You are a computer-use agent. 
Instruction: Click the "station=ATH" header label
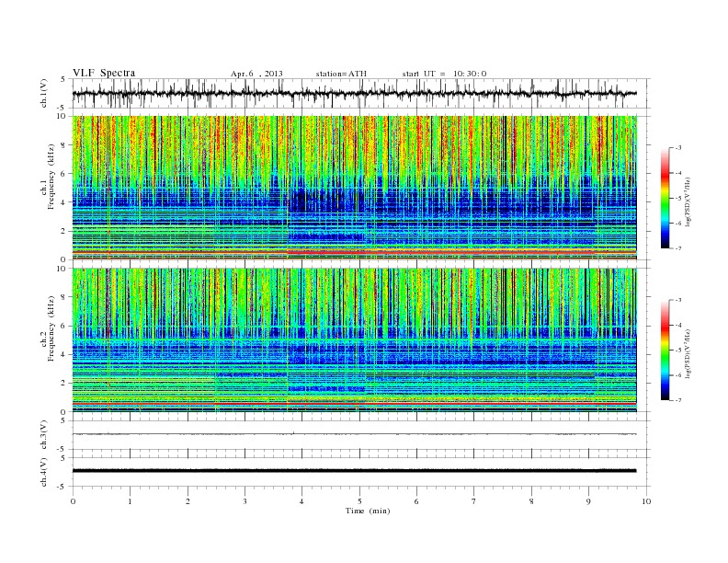click(341, 74)
